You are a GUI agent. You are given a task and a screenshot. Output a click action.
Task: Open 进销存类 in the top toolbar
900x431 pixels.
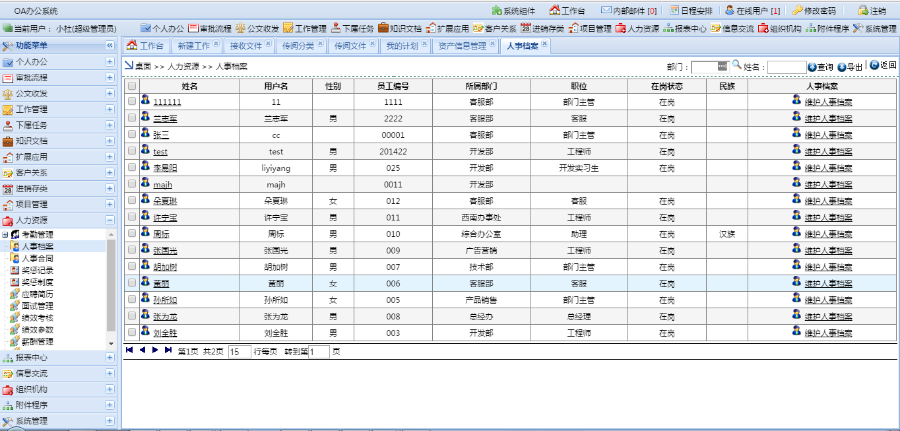pos(542,28)
